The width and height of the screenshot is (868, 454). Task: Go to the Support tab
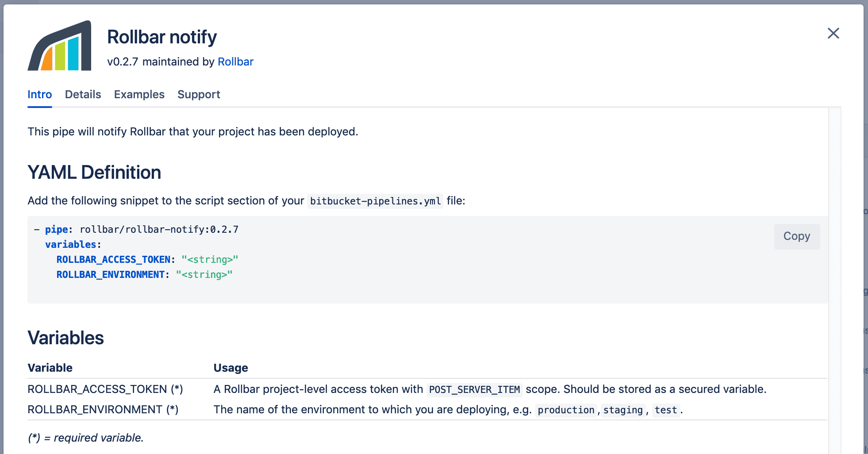pos(199,94)
